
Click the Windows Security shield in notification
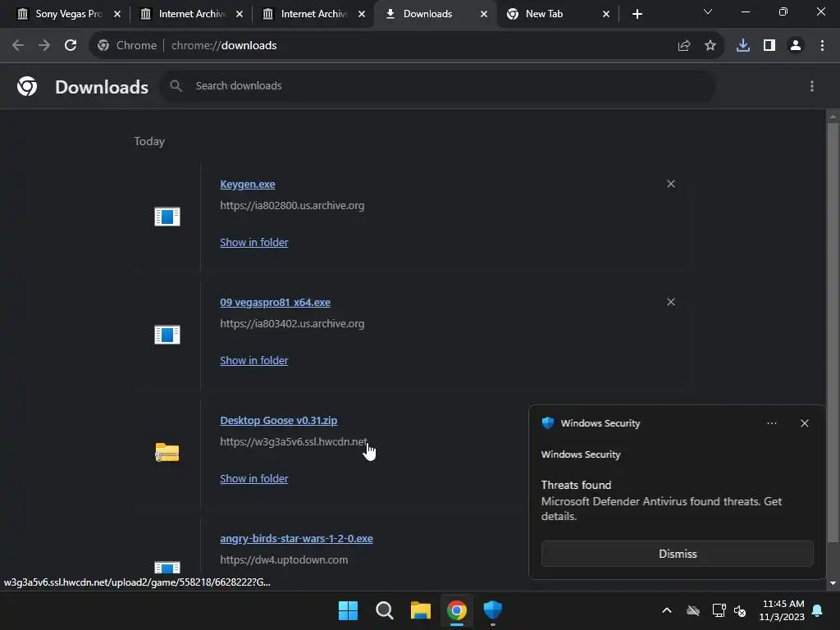pyautogui.click(x=547, y=423)
